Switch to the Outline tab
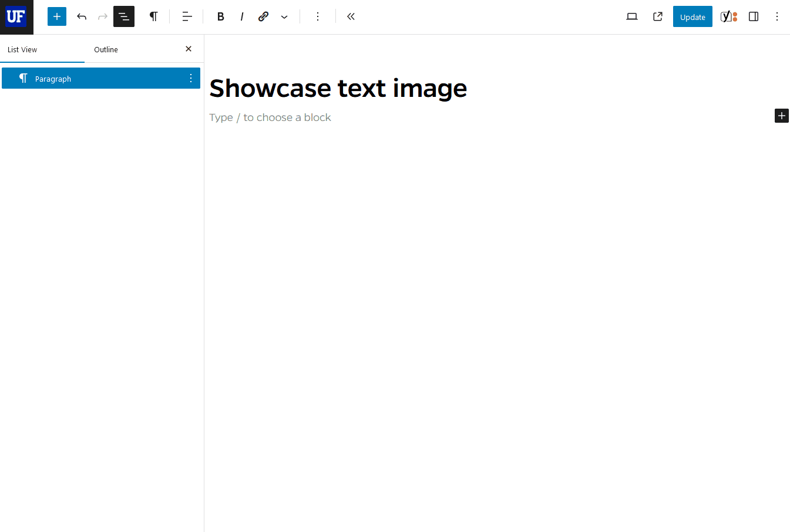The image size is (790, 532). coord(106,49)
